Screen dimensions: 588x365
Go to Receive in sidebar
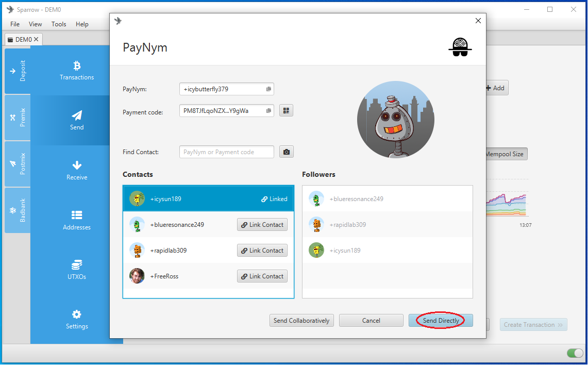tap(77, 170)
